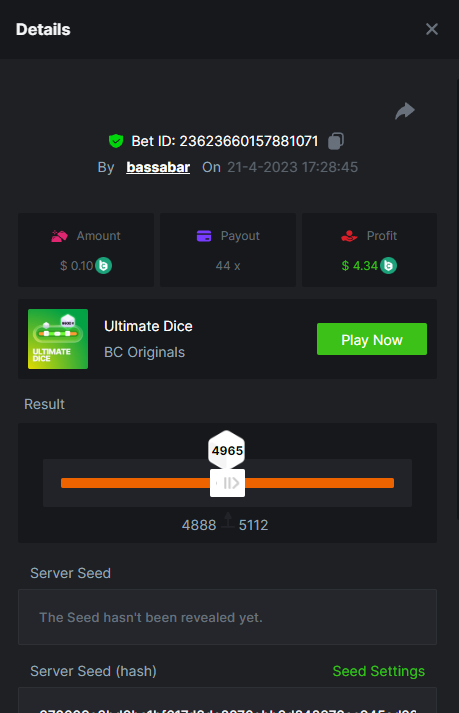Click the BC coin icon beside $ 0.10
459x713 pixels.
(104, 266)
